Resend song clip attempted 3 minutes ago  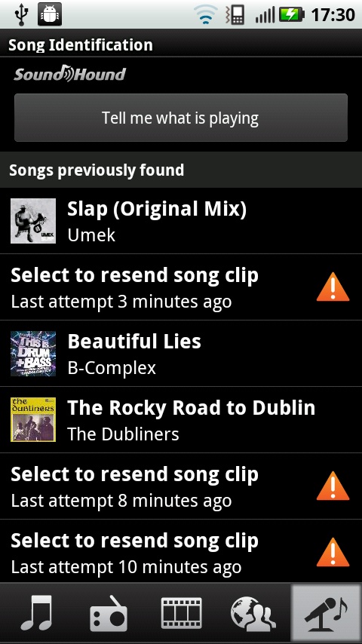click(x=181, y=287)
